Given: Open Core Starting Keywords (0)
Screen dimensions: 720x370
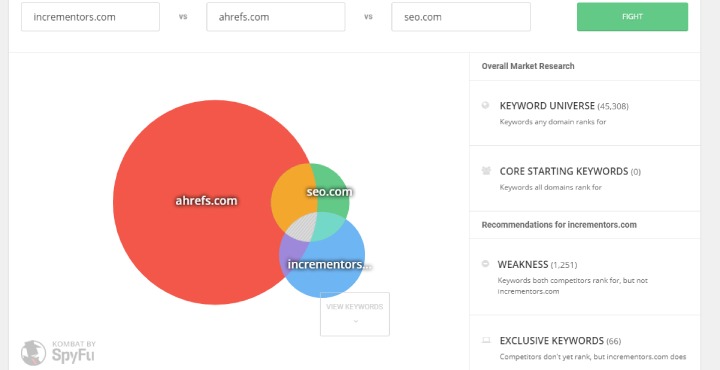Looking at the screenshot, I should [570, 172].
